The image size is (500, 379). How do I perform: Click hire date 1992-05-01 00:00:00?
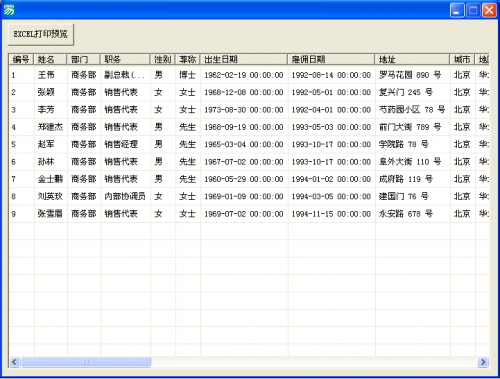[332, 92]
